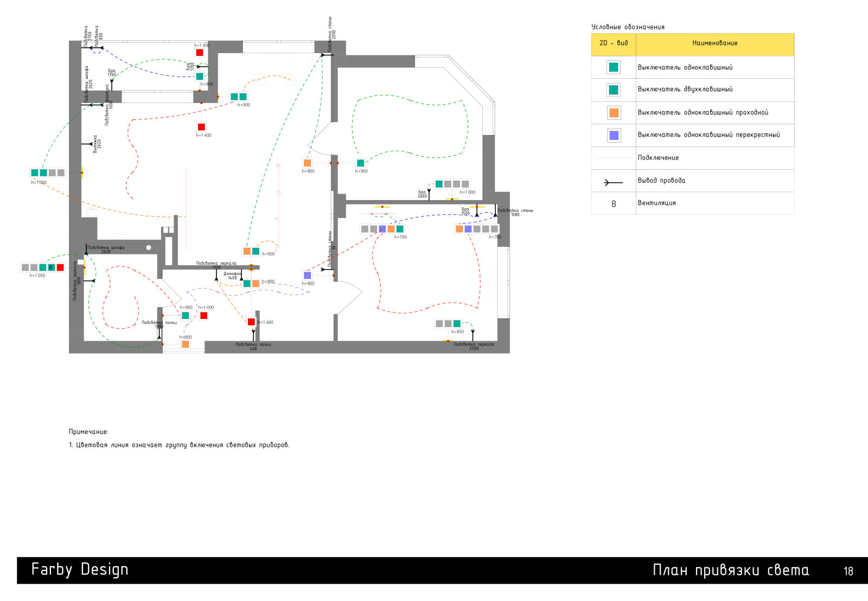The width and height of the screenshot is (868, 601).
Task: Select the orange h=900 switch left of doorway
Action: pos(308,163)
